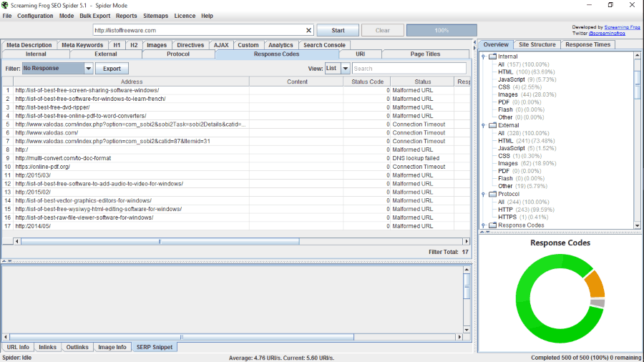Viewport: 644px width, 362px height.
Task: Switch to the Page Titles tab
Action: (425, 54)
